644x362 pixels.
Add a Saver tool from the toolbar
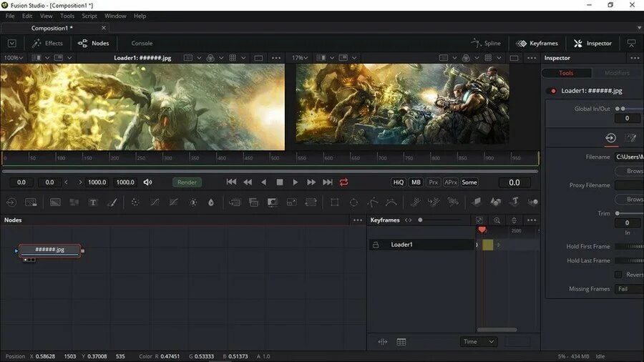[31, 202]
